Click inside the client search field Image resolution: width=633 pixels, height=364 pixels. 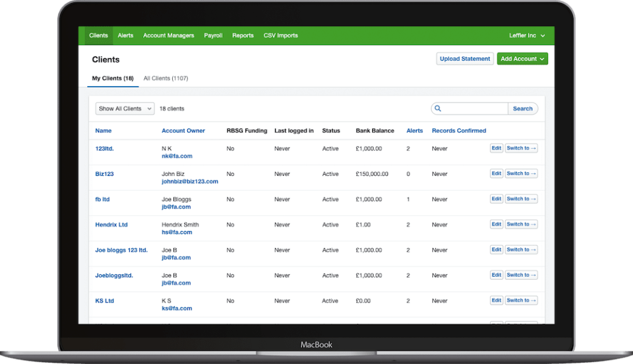pos(475,109)
